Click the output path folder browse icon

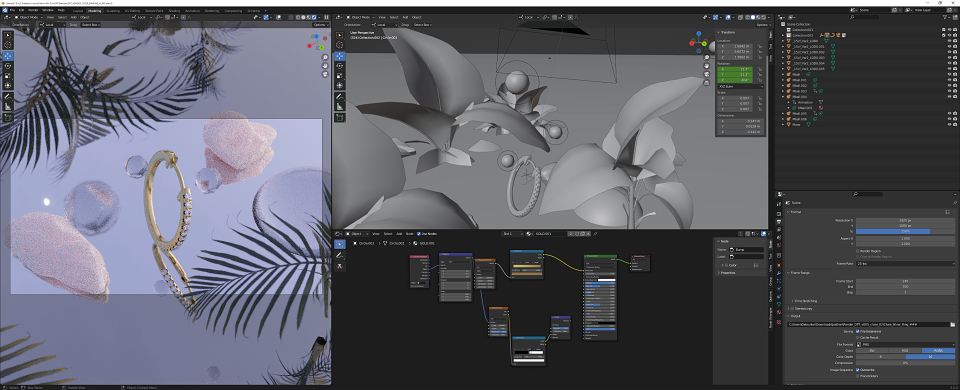(952, 324)
